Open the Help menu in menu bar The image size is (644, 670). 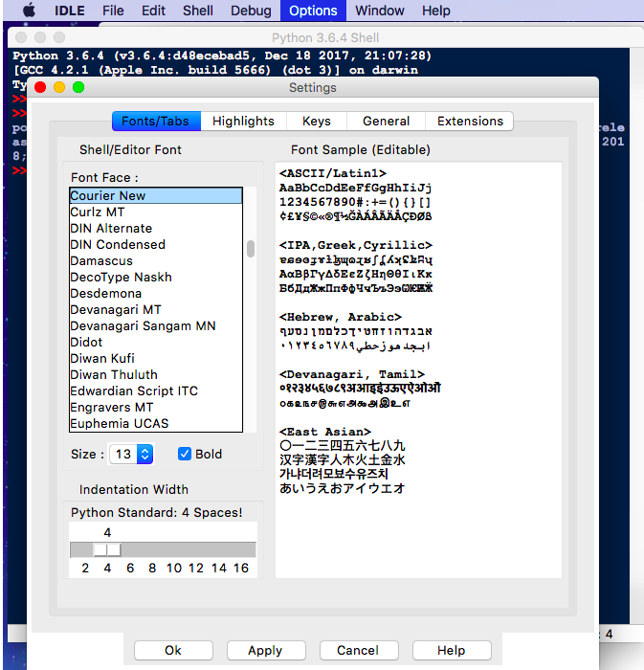pos(436,11)
